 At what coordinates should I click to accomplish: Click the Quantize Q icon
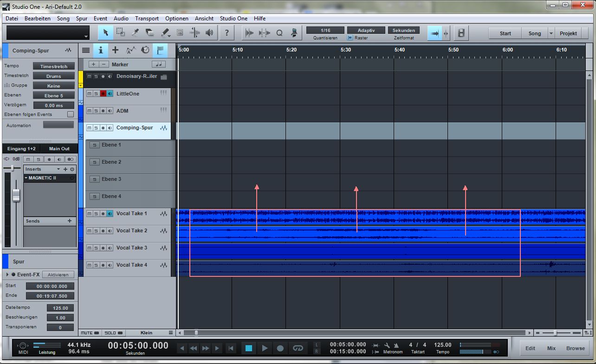279,33
